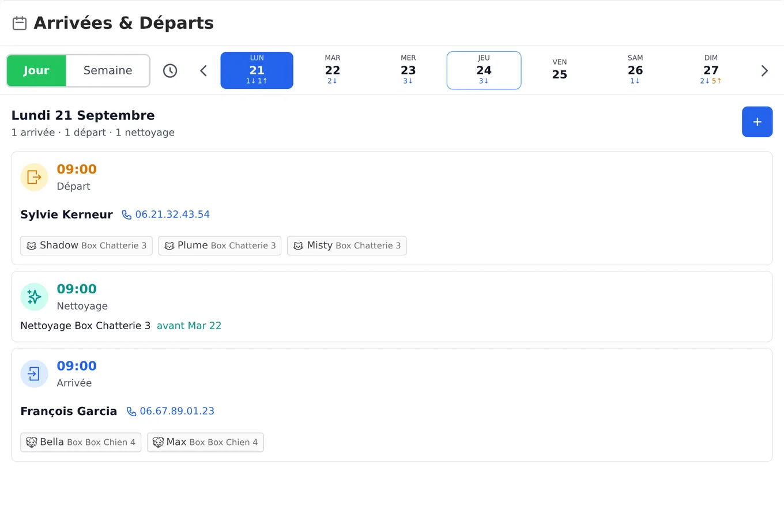The height and width of the screenshot is (532, 784).
Task: Click the phone icon next to 06.67.89.01.23
Action: coord(131,412)
